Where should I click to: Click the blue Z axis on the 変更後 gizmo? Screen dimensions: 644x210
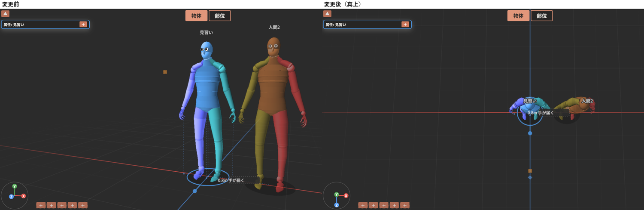(337, 205)
